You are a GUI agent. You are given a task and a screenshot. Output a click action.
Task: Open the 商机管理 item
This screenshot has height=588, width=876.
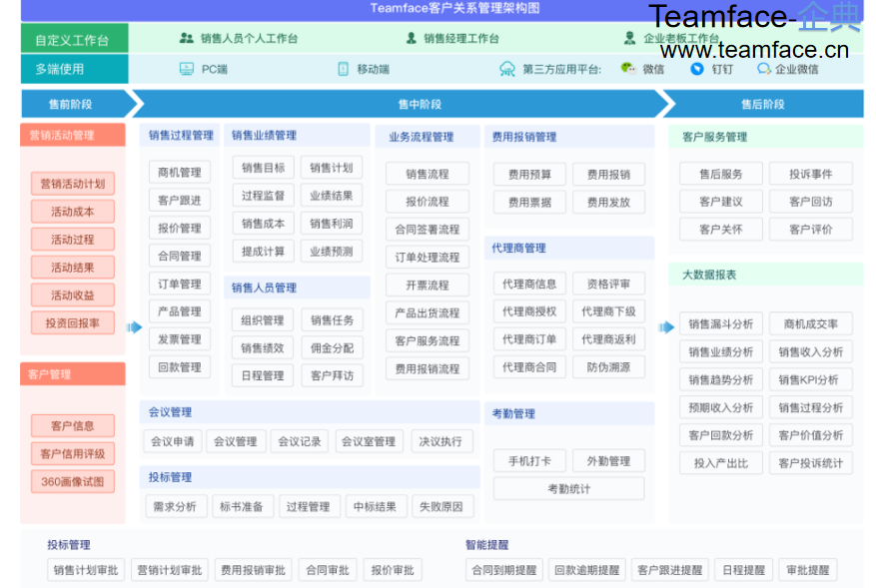pyautogui.click(x=180, y=173)
